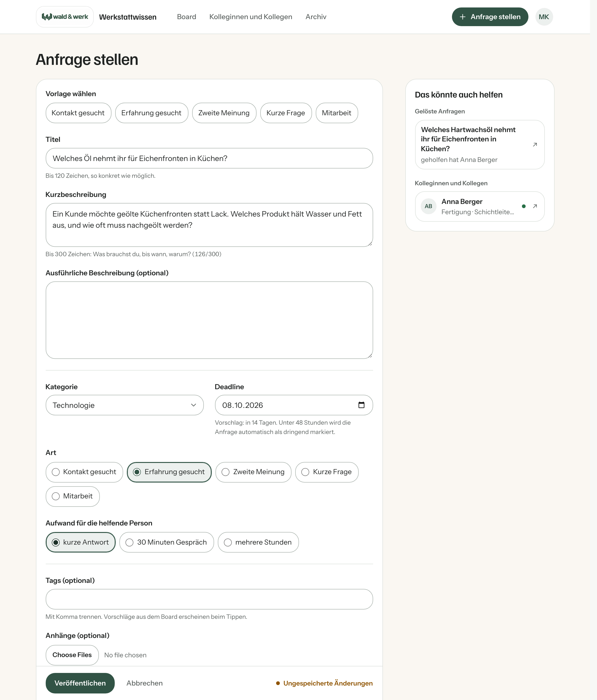597x700 pixels.
Task: Click the 'Gelöste Anfragen' label
Action: click(x=440, y=111)
